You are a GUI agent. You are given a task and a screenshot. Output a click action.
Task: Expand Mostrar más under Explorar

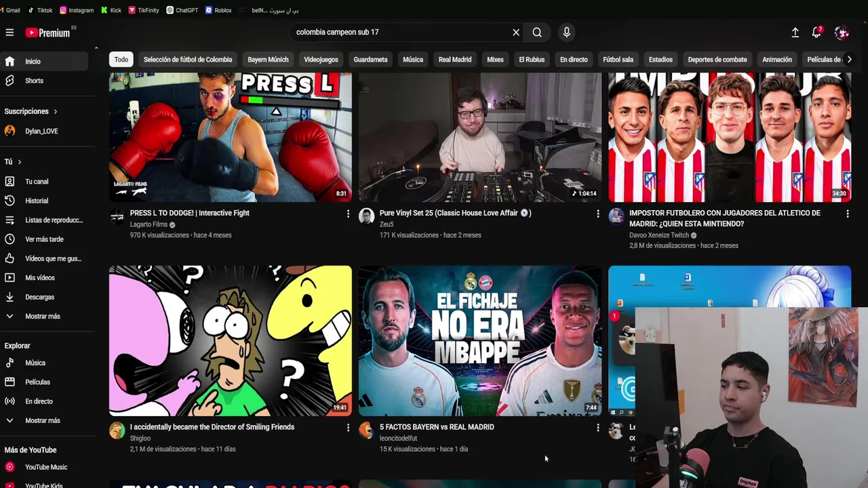[x=44, y=420]
